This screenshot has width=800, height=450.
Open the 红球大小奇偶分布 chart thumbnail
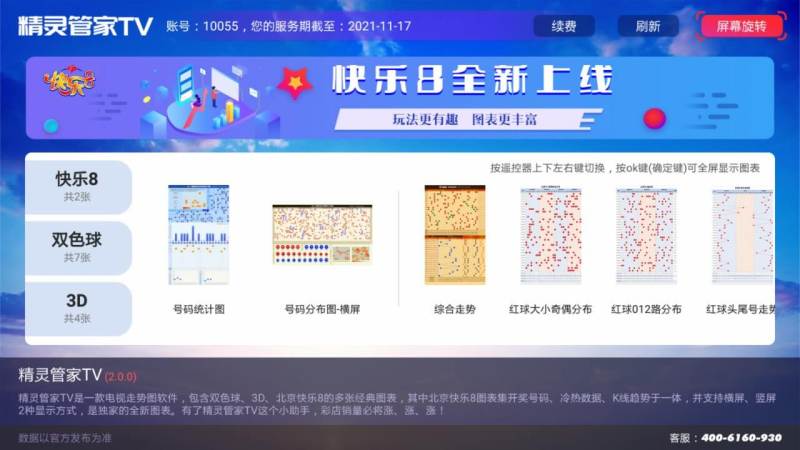[x=551, y=235]
